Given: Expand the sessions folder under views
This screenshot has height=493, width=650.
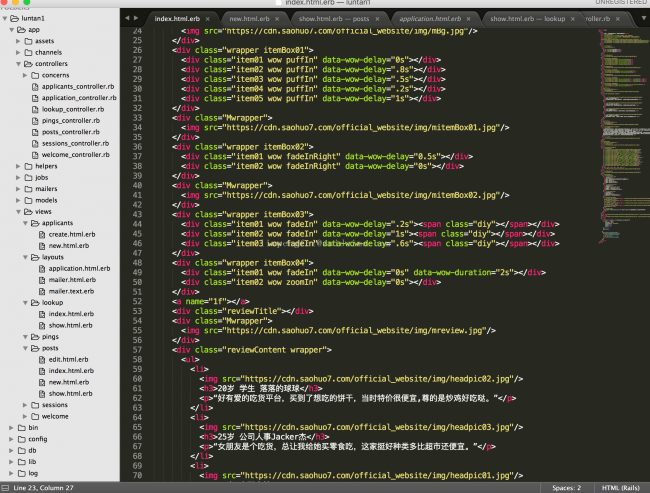Looking at the screenshot, I should click(25, 404).
